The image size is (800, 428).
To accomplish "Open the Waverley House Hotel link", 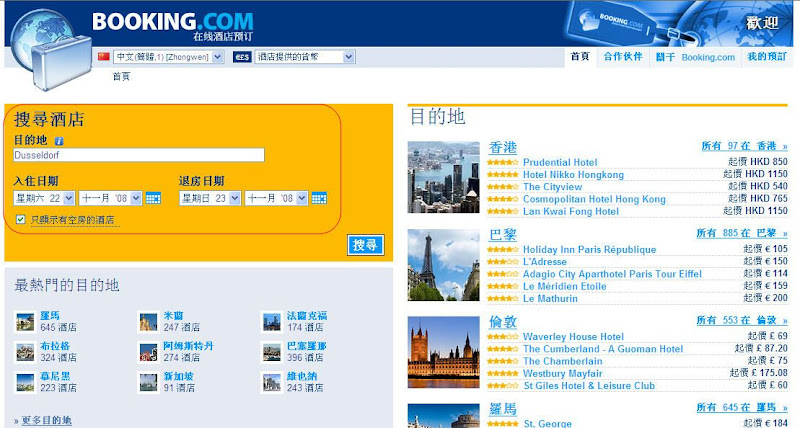I will coord(573,337).
